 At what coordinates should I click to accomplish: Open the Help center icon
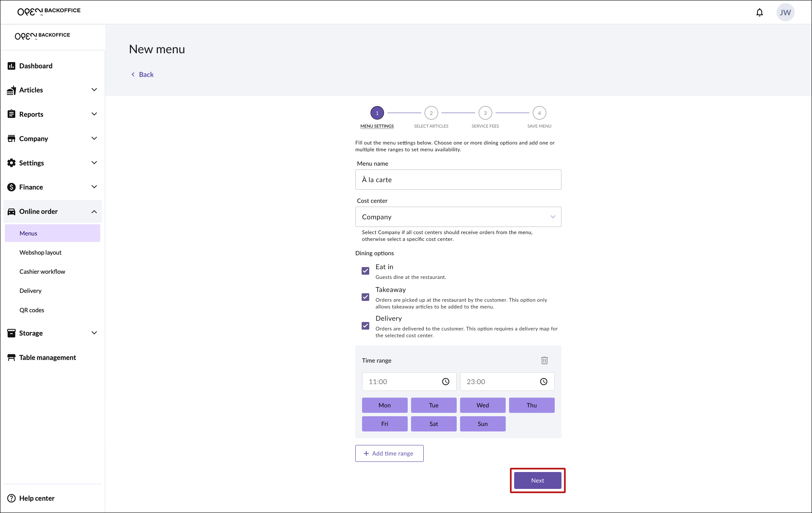[11, 498]
